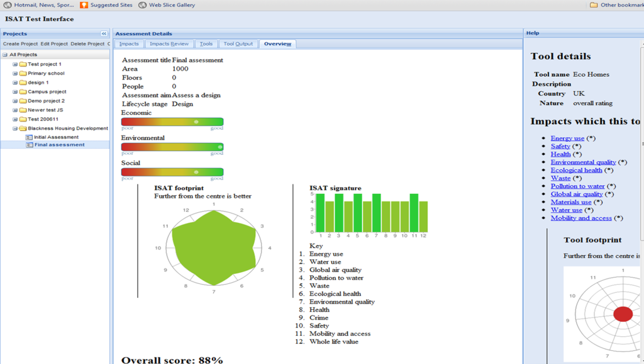
Task: Click the Final assessment document icon
Action: click(x=29, y=145)
